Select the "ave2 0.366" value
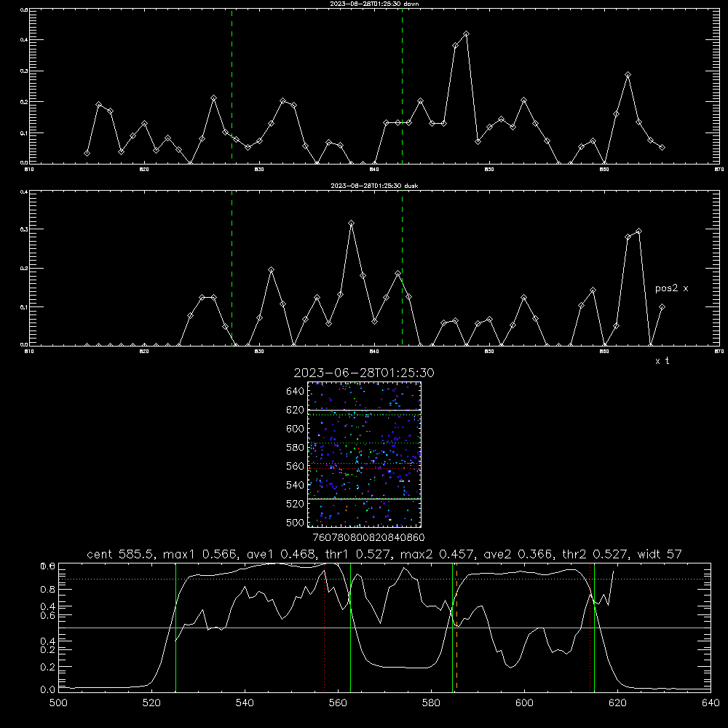The height and width of the screenshot is (728, 728). pos(518,554)
